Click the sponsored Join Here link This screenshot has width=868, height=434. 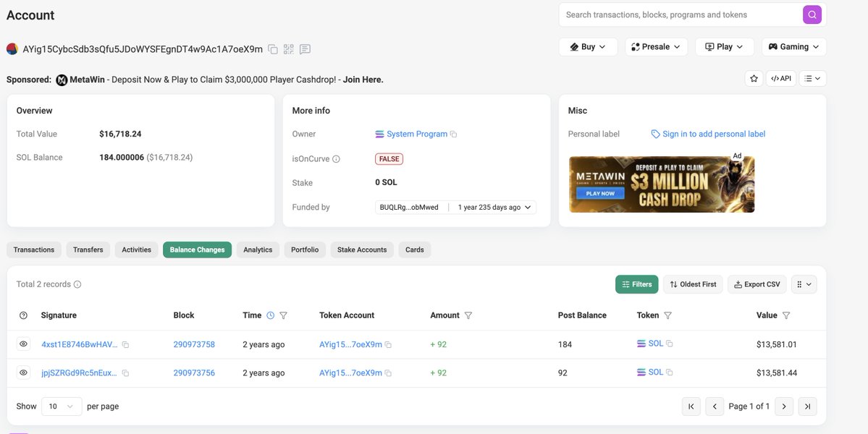tap(363, 80)
